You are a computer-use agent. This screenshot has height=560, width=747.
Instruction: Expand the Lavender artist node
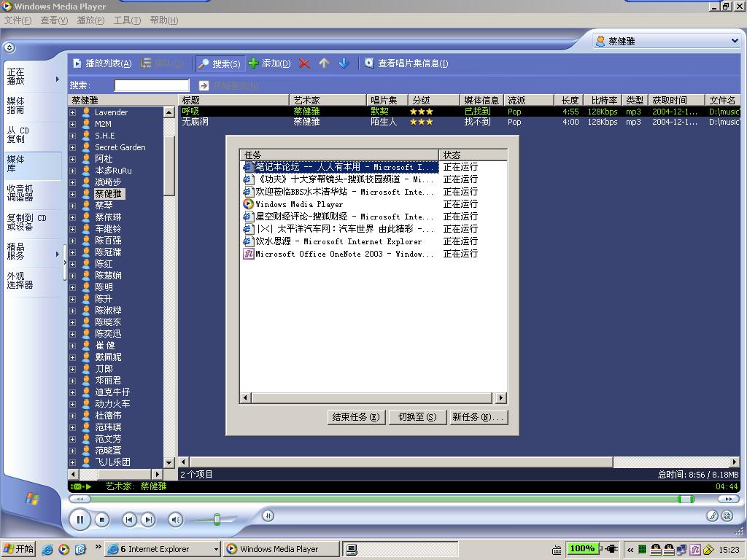tap(72, 112)
